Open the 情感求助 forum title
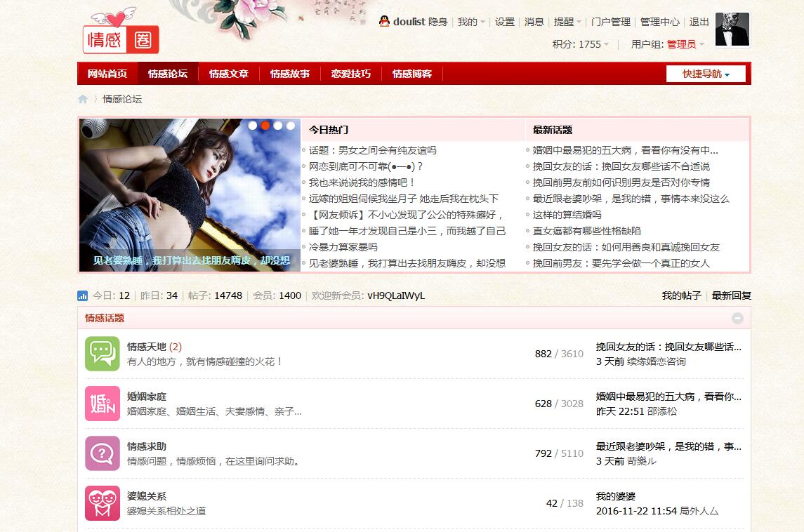Viewport: 804px width, 532px height. [x=147, y=446]
